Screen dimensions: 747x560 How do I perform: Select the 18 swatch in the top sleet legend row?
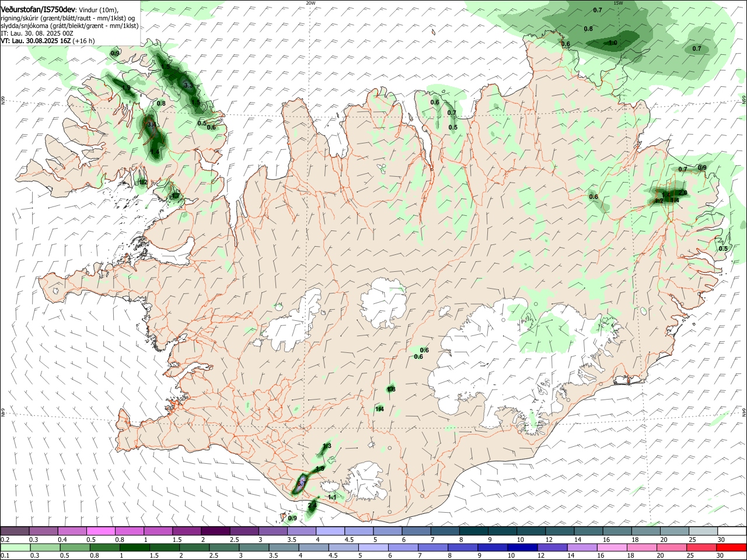point(646,531)
